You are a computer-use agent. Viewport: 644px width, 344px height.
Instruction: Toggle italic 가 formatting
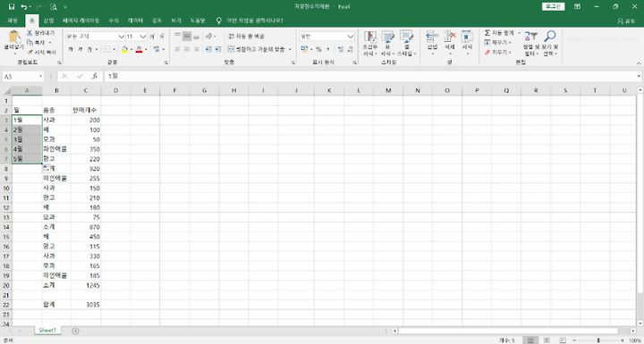[80, 49]
